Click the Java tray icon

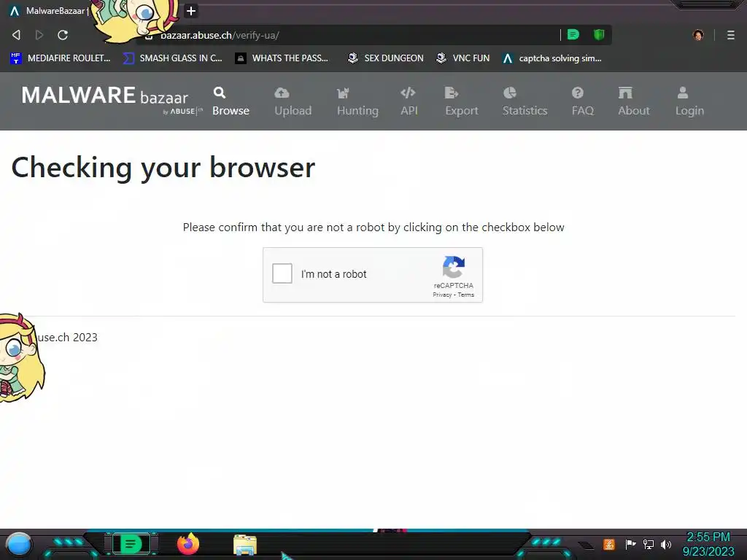pyautogui.click(x=609, y=544)
